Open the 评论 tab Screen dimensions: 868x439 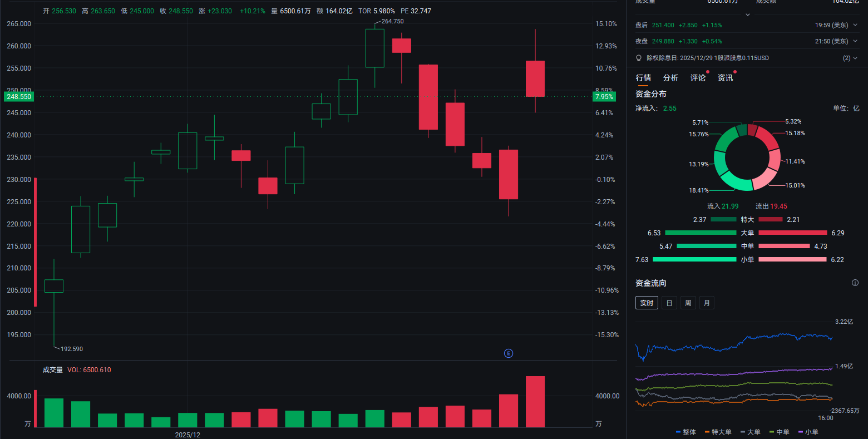tap(698, 78)
